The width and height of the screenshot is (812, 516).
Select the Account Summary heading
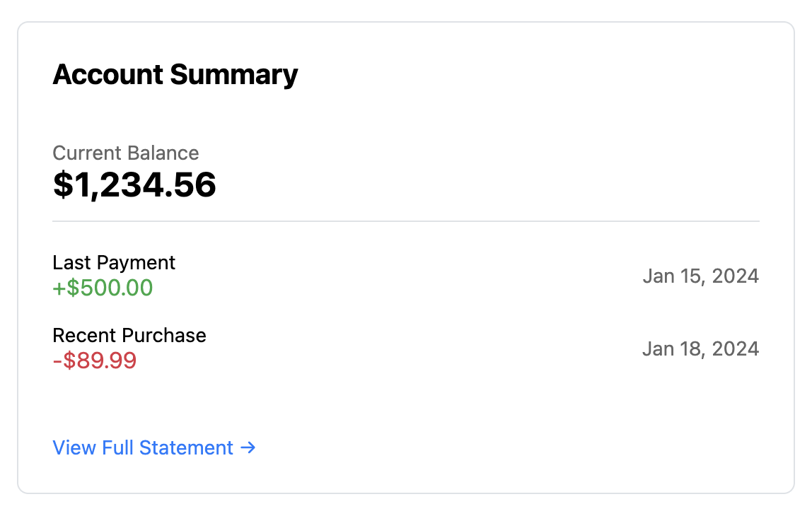point(175,75)
